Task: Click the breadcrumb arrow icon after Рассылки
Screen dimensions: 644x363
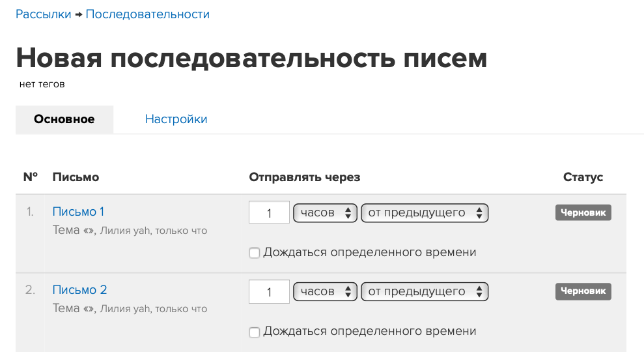Action: tap(78, 15)
